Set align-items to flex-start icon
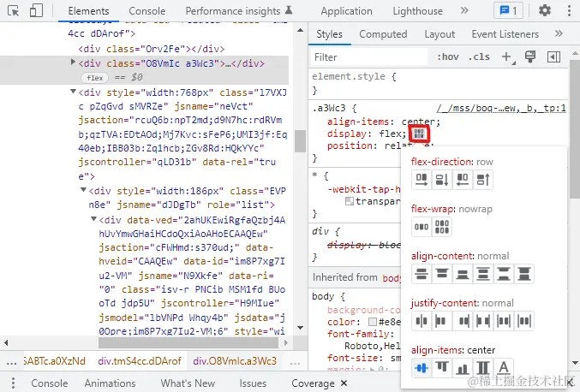This screenshot has width=580, height=392. [x=442, y=368]
